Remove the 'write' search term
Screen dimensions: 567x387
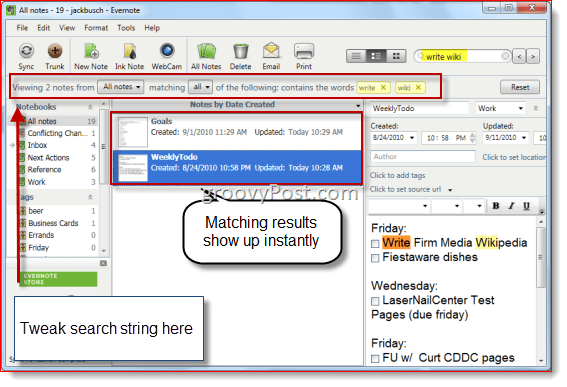point(383,87)
